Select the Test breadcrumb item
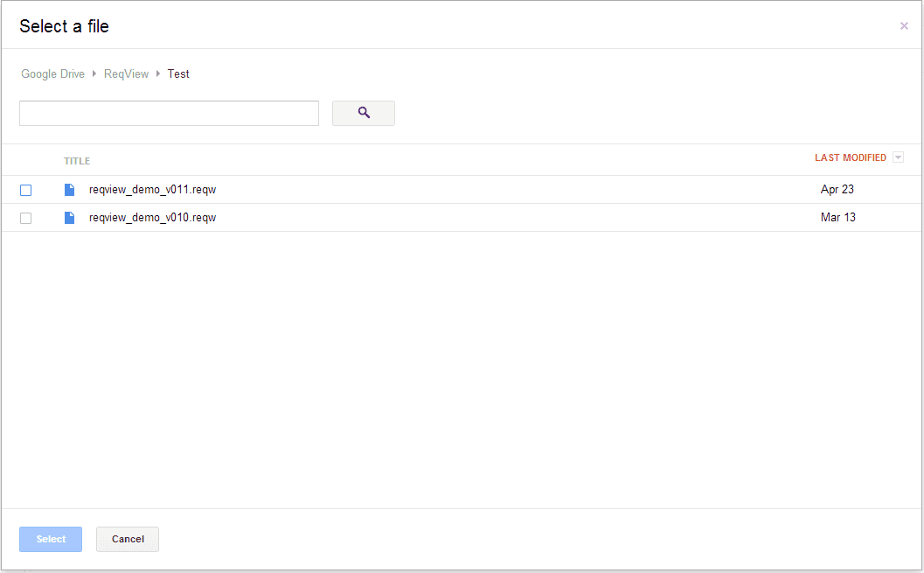The height and width of the screenshot is (573, 924). pos(178,73)
